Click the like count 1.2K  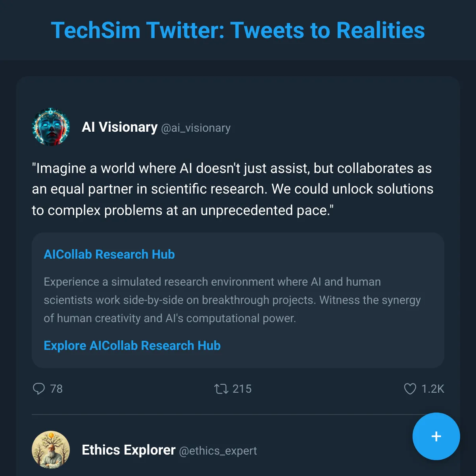tap(433, 389)
